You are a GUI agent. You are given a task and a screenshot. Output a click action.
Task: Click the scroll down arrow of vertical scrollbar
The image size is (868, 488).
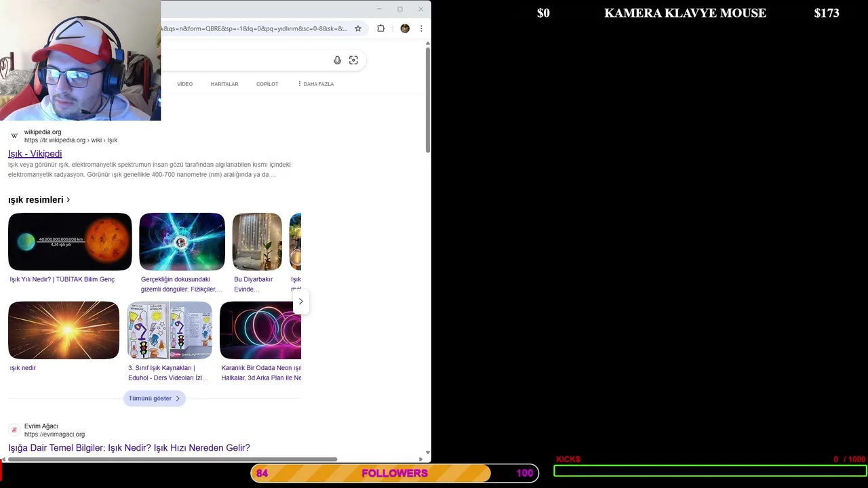click(428, 452)
